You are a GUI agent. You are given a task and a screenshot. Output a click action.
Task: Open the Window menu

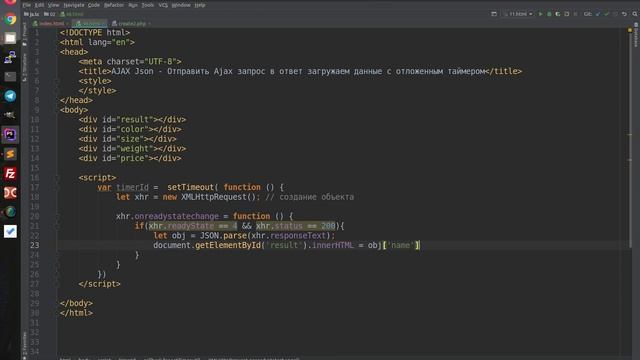pos(181,5)
